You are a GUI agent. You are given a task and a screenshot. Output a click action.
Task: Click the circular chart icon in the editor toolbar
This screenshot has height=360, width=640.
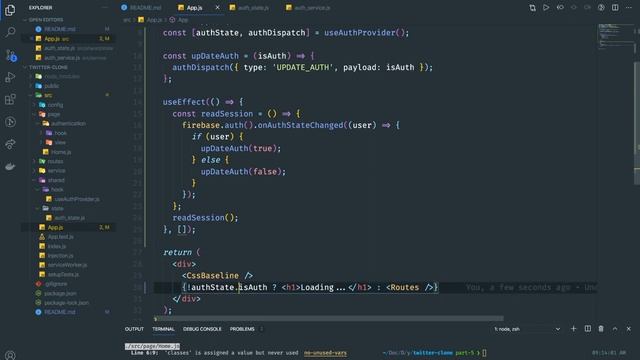pyautogui.click(x=601, y=7)
